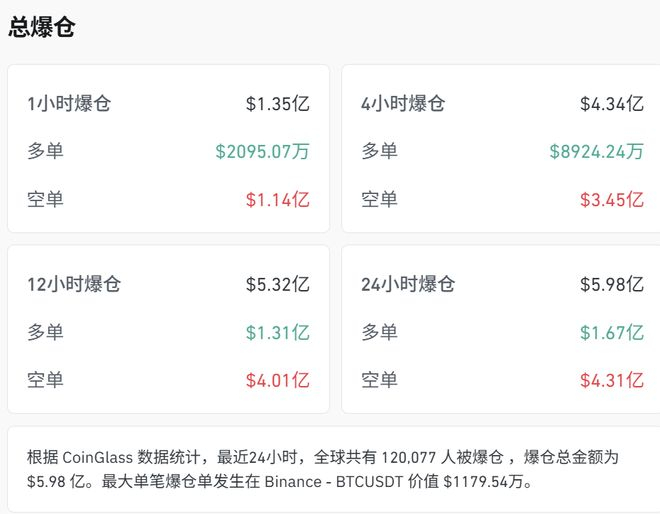Click 12-hour 多单 value $1.31亿
This screenshot has width=660, height=514.
coord(278,332)
